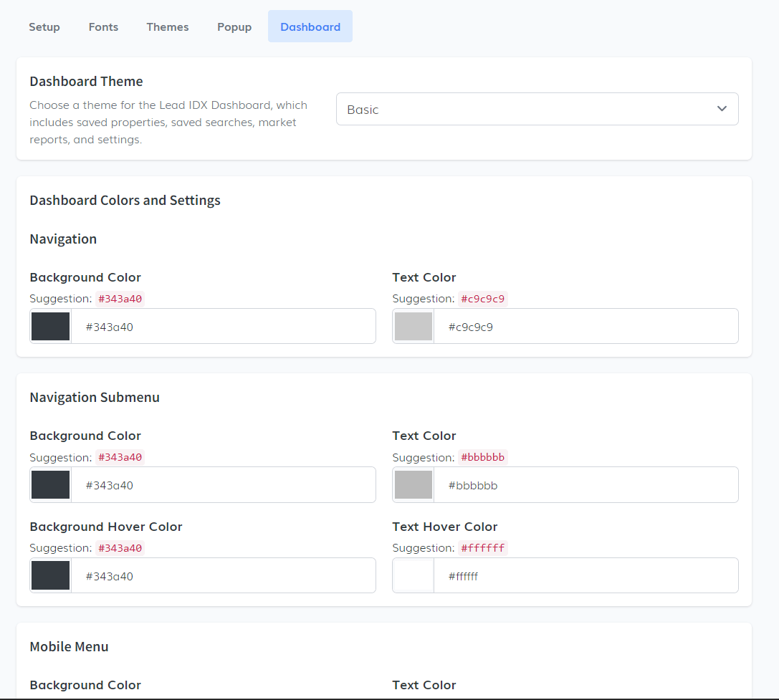Viewport: 779px width, 700px height.
Task: Edit Navigation Text Color hex field
Action: (x=585, y=327)
